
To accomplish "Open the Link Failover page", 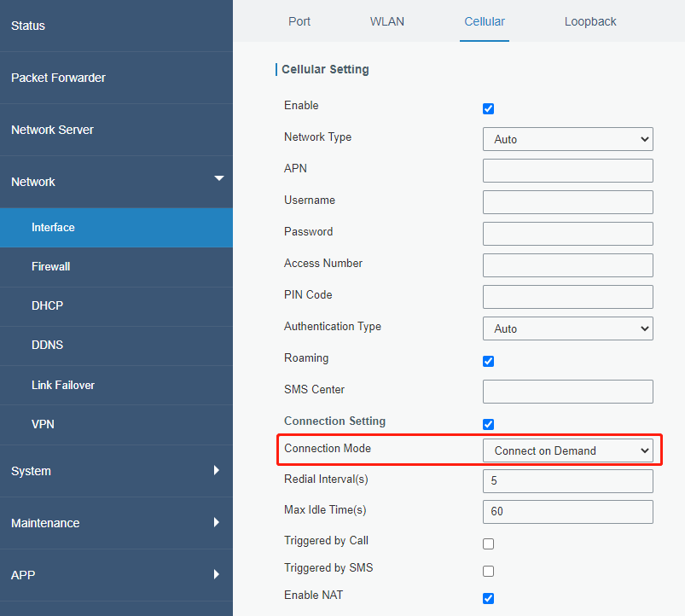I will 63,385.
